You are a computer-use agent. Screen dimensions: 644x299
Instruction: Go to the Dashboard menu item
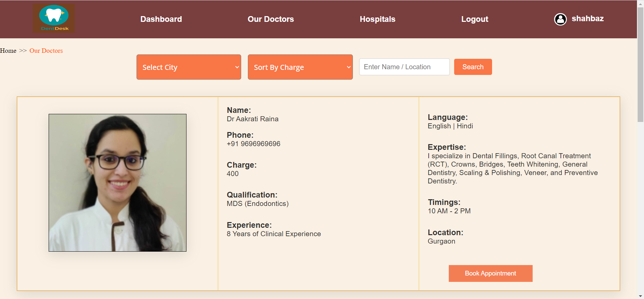(161, 19)
